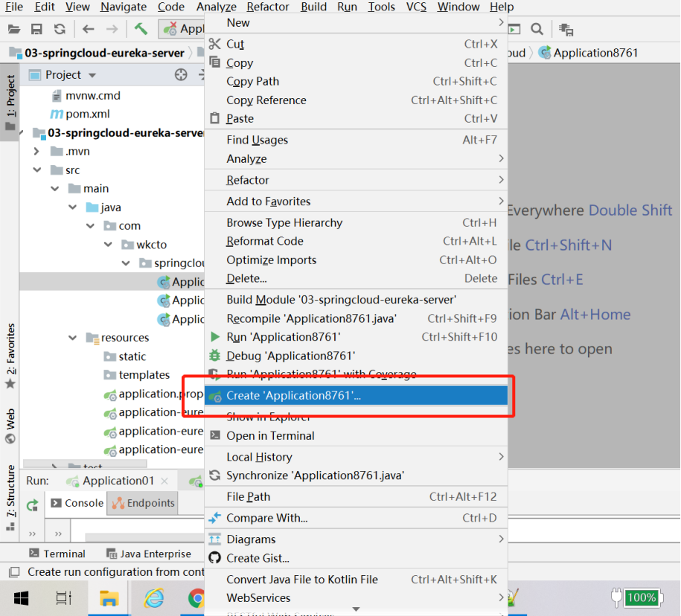
Task: Select Create 'Application8761'... menu item
Action: [x=356, y=396]
